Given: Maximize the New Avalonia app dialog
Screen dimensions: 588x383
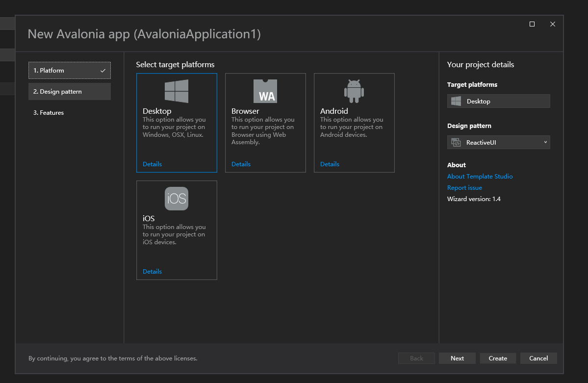Looking at the screenshot, I should pos(532,24).
